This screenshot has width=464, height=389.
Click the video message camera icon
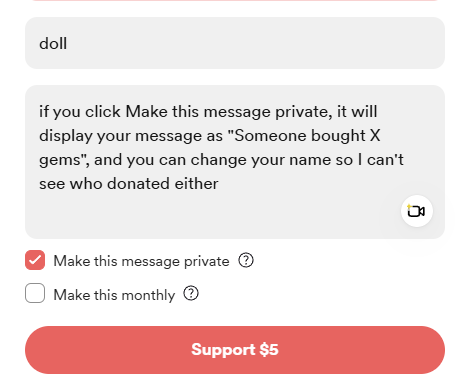coord(417,211)
